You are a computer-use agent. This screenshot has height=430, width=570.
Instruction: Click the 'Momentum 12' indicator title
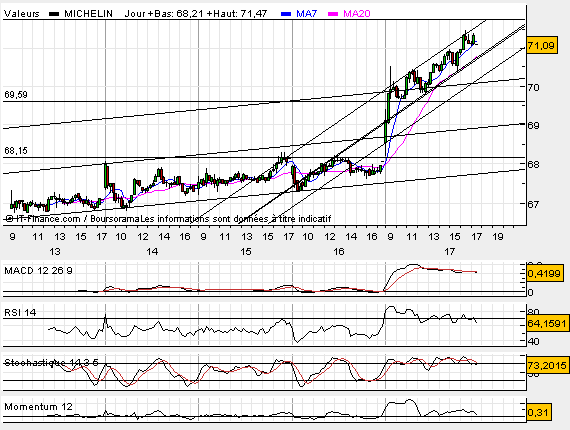[x=38, y=407]
